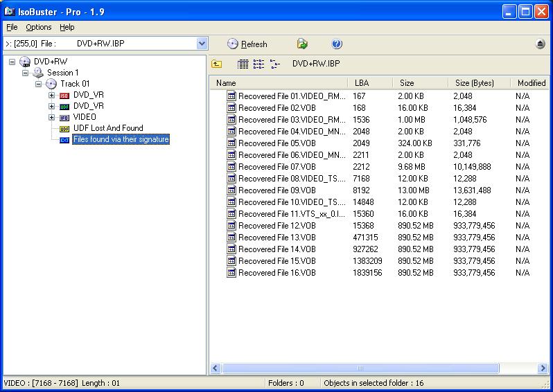This screenshot has width=553, height=392.
Task: Open the Help menu
Action: click(x=67, y=27)
